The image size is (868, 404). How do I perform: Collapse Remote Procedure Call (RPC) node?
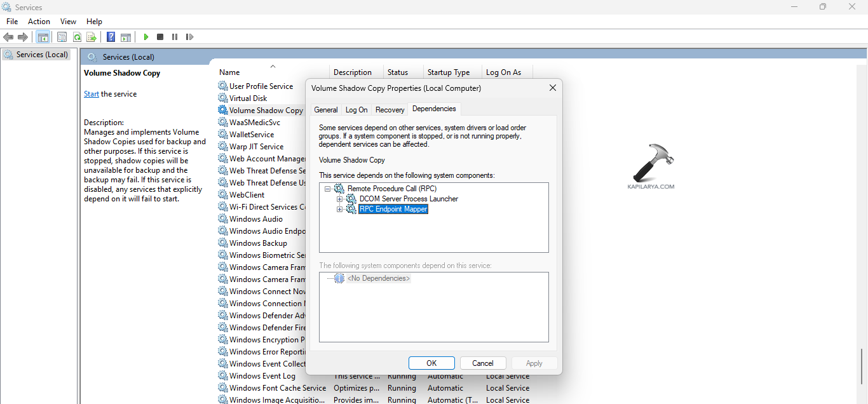tap(328, 189)
